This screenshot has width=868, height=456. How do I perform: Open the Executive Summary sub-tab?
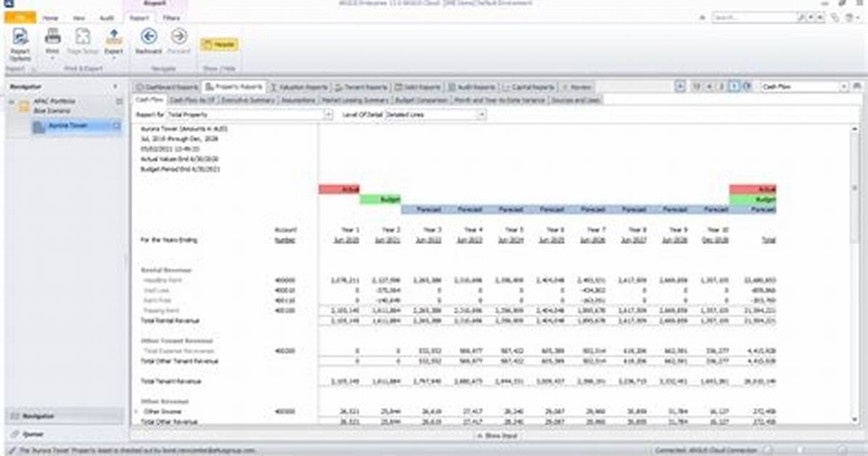click(248, 100)
